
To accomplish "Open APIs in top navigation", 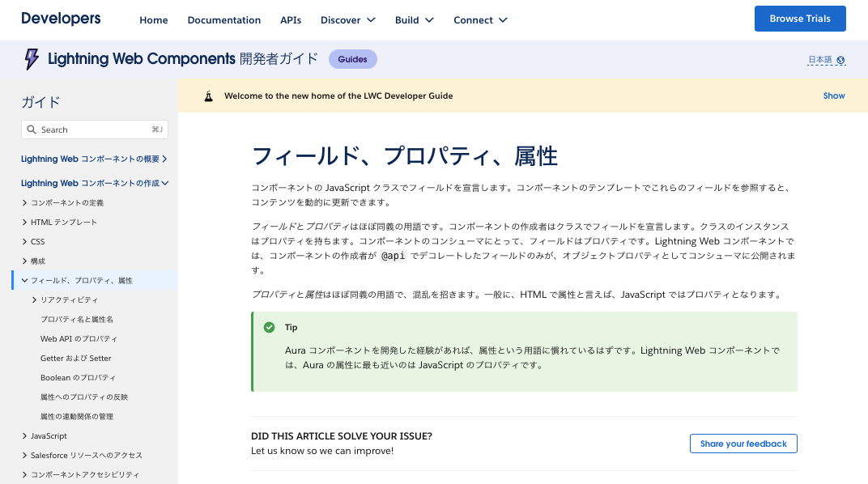I will (291, 20).
